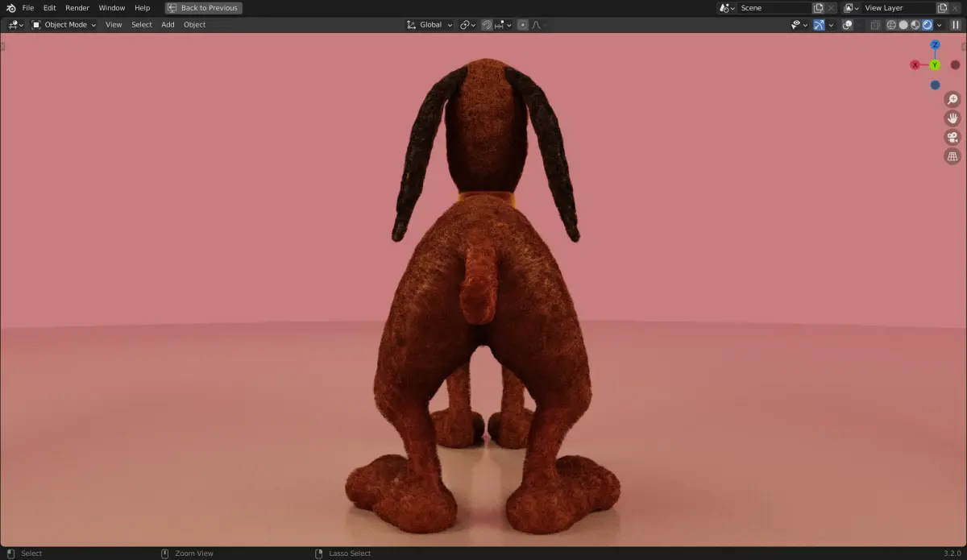This screenshot has height=560, width=967.
Task: Open the transform pivot point dropdown
Action: pyautogui.click(x=466, y=24)
